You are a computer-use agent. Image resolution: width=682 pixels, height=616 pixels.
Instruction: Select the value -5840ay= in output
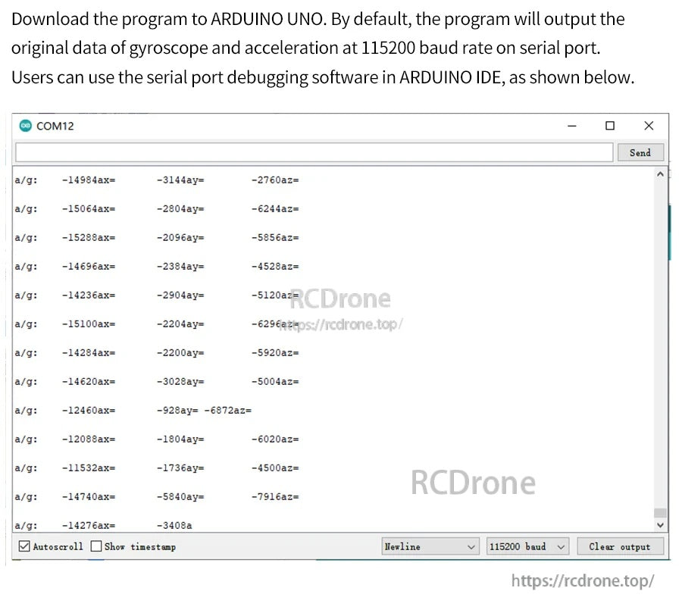tap(180, 497)
